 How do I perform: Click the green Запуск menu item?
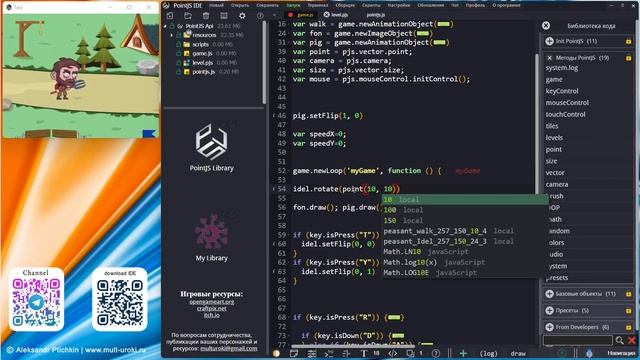[293, 5]
